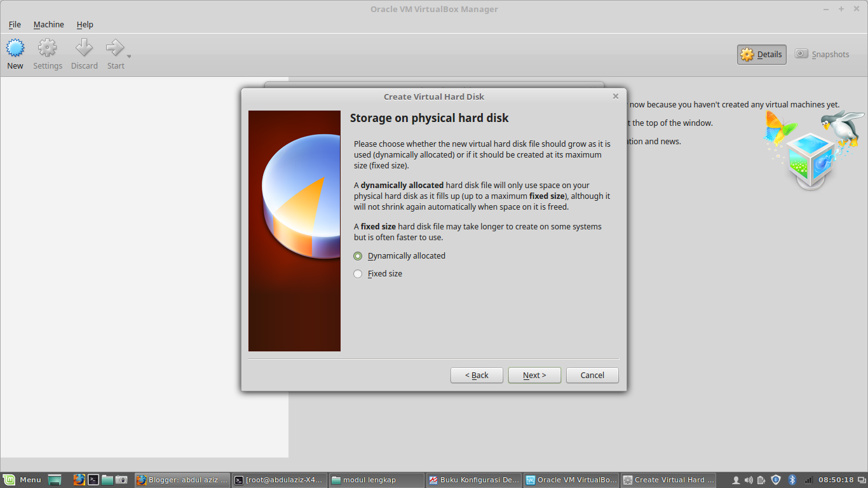Image resolution: width=868 pixels, height=488 pixels.
Task: Open the terminal icon in the taskbar
Action: click(93, 480)
